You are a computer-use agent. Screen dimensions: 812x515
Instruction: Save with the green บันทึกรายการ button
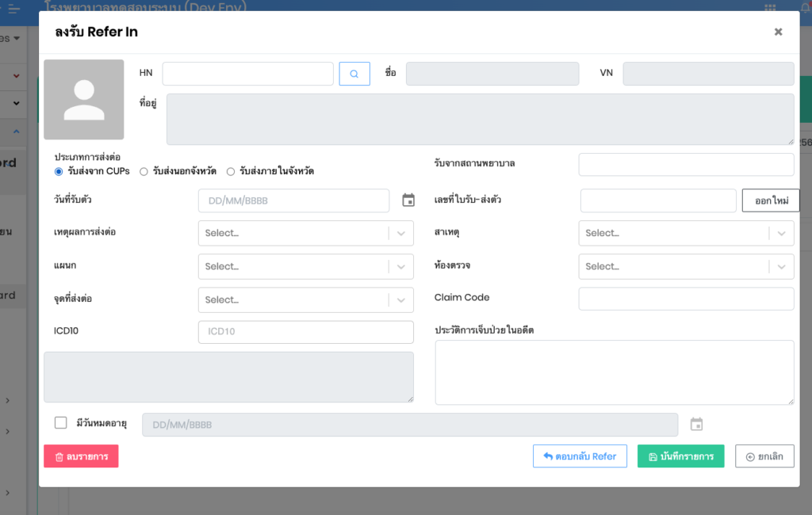click(680, 456)
